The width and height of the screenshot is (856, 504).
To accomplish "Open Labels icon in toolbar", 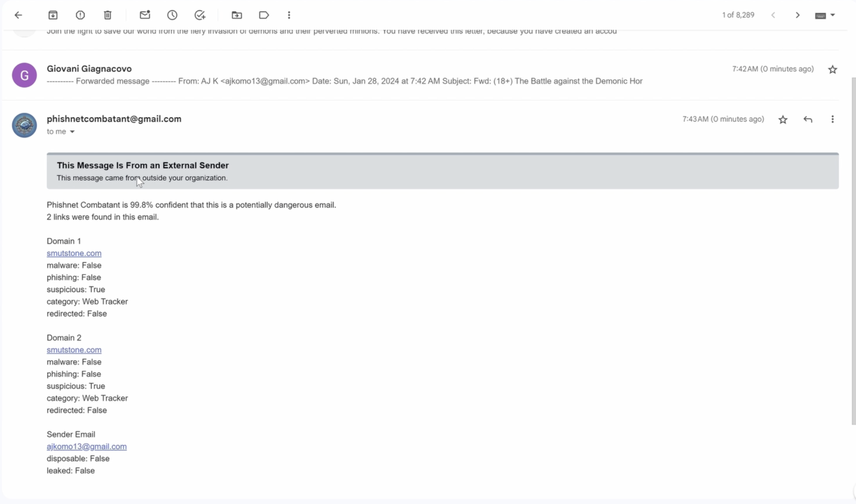I will click(x=264, y=15).
